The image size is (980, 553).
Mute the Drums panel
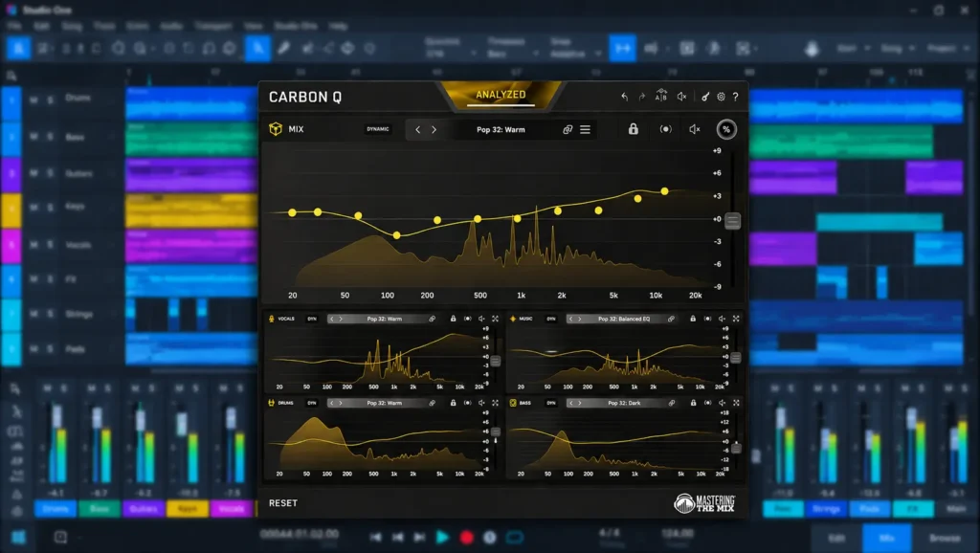[482, 403]
